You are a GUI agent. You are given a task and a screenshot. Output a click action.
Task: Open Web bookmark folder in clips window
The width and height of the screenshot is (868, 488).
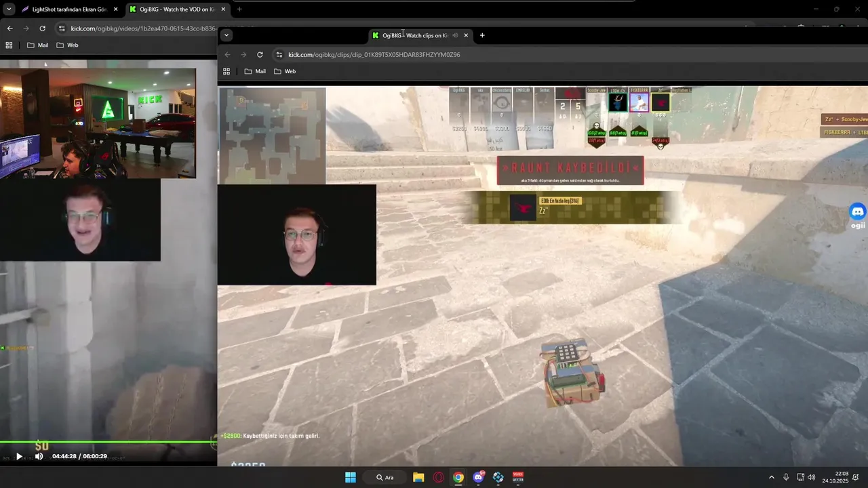click(x=285, y=71)
